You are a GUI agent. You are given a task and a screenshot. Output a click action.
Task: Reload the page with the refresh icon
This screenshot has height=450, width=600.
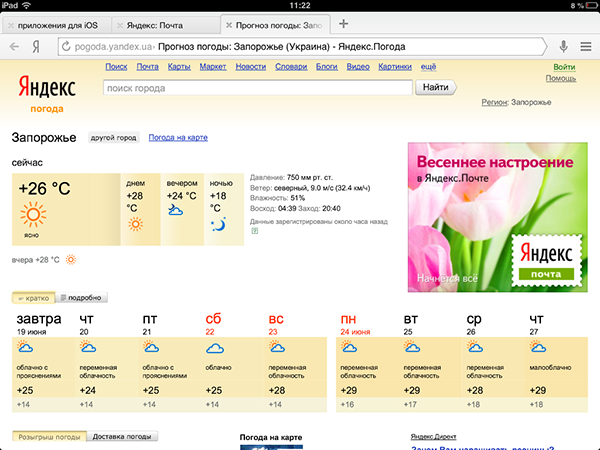(x=66, y=47)
